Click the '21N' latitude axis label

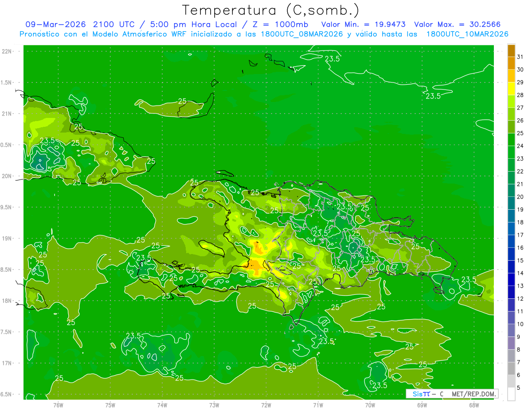pyautogui.click(x=7, y=114)
